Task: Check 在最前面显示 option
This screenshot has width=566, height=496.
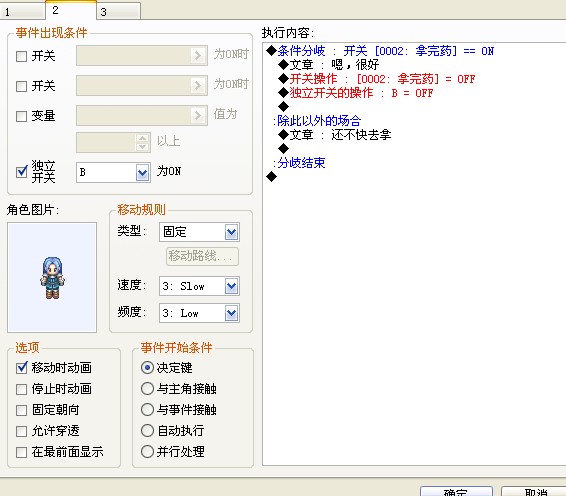Action: coord(22,452)
